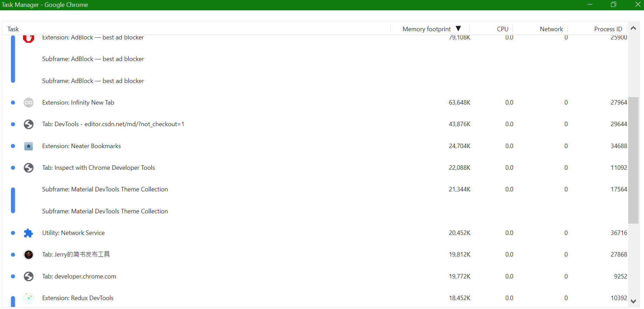644x309 pixels.
Task: Sort by the Process ID column header
Action: 608,29
